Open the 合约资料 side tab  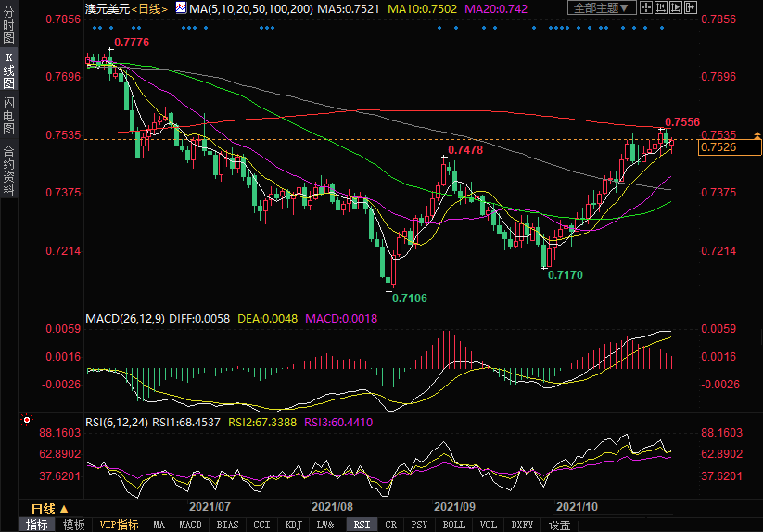(9, 171)
